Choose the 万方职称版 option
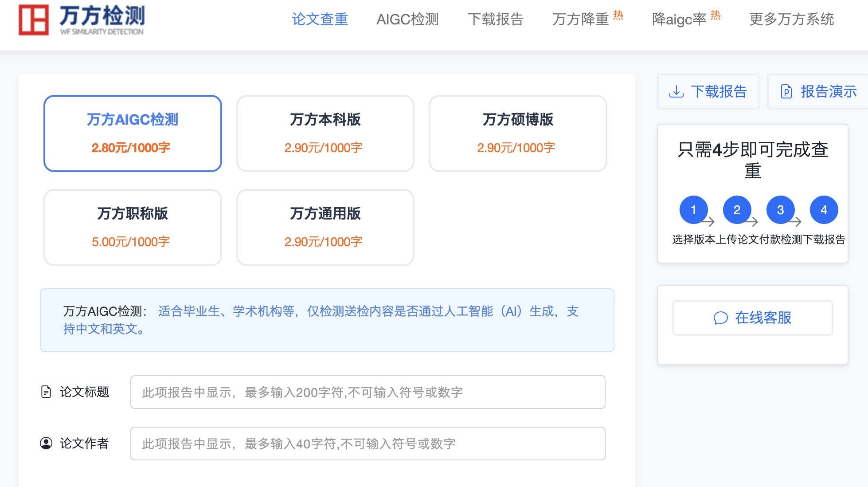The image size is (868, 487). (133, 227)
